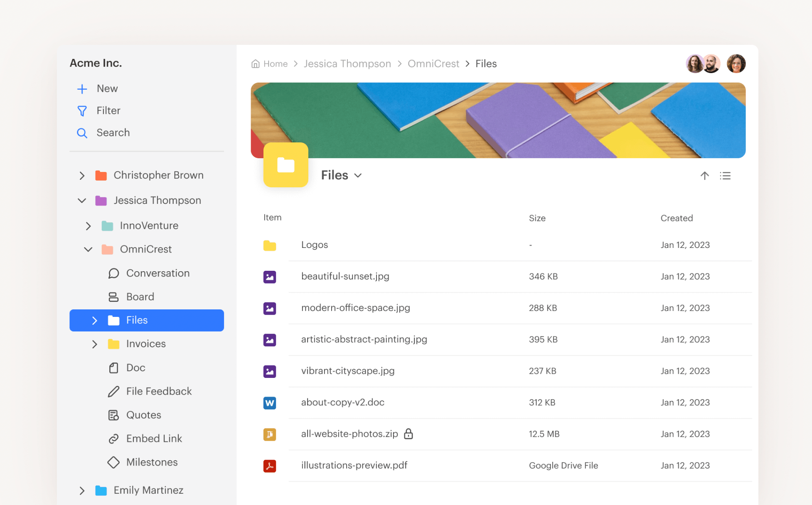Select Milestones in the sidebar
The height and width of the screenshot is (505, 812).
(152, 462)
